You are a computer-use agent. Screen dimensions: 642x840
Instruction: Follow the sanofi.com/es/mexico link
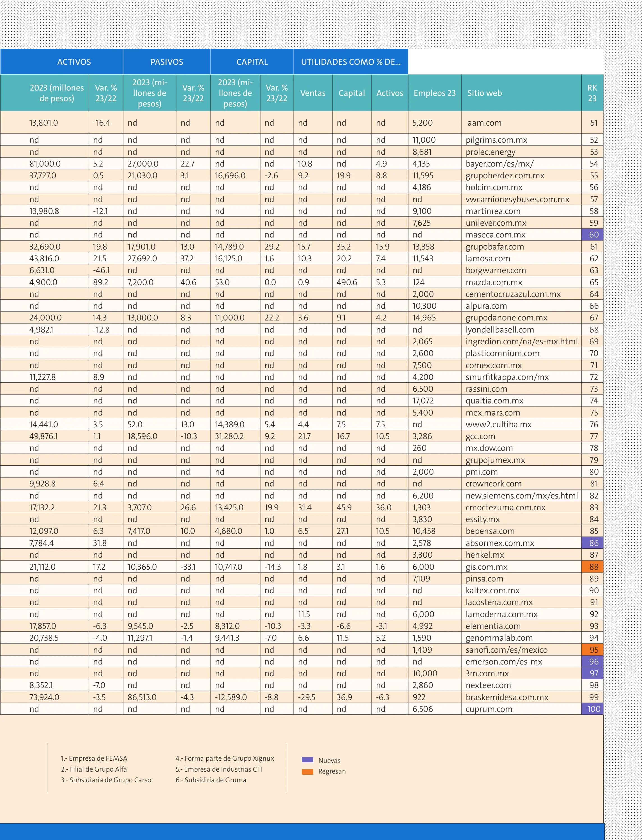tap(506, 650)
